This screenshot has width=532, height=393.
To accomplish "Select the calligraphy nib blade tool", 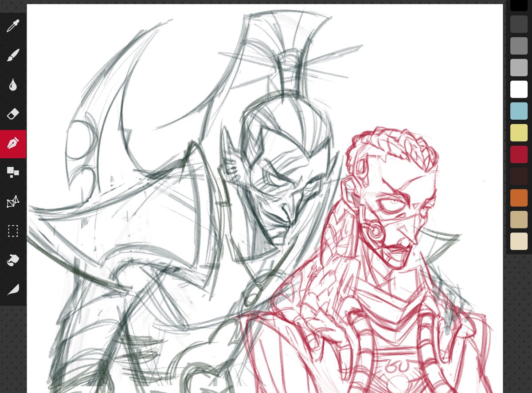I will (13, 290).
